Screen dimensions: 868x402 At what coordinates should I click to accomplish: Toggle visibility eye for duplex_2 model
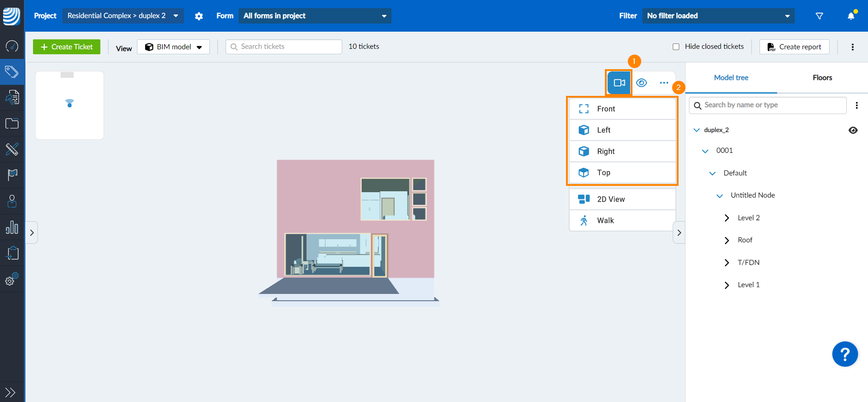pos(853,130)
